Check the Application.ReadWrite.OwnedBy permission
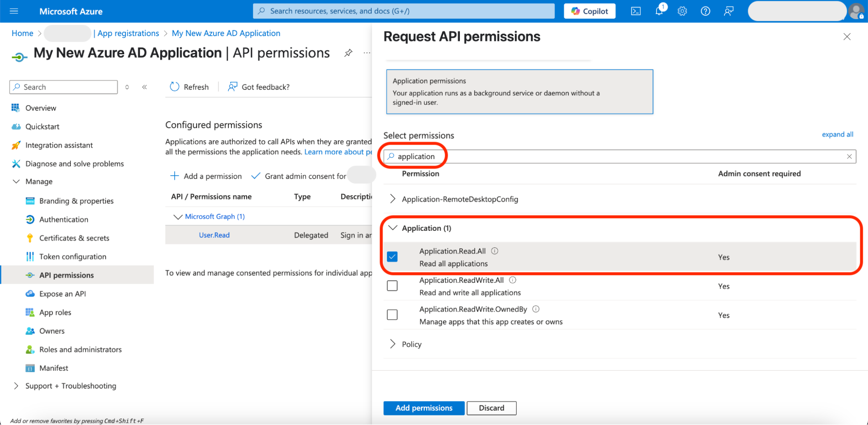 (x=392, y=315)
